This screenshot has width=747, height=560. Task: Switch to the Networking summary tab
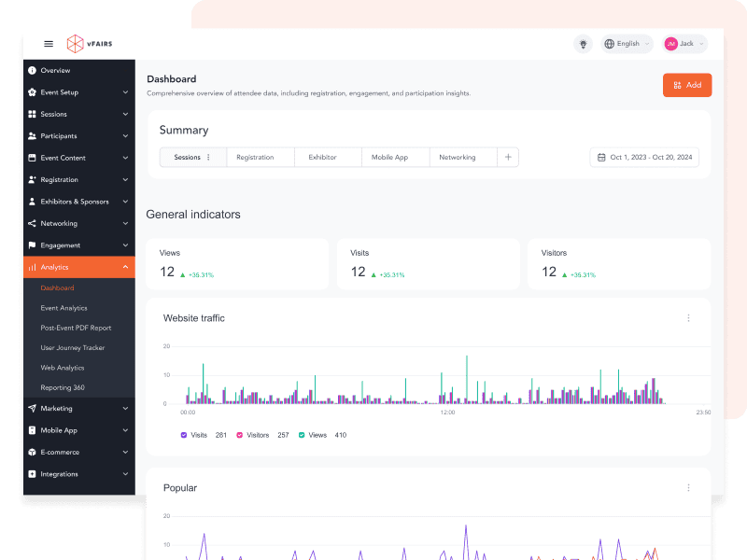click(463, 157)
